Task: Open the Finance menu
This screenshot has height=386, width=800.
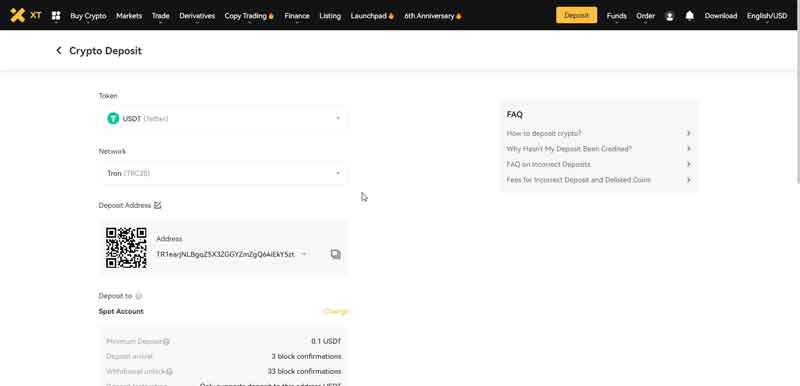Action: point(297,16)
